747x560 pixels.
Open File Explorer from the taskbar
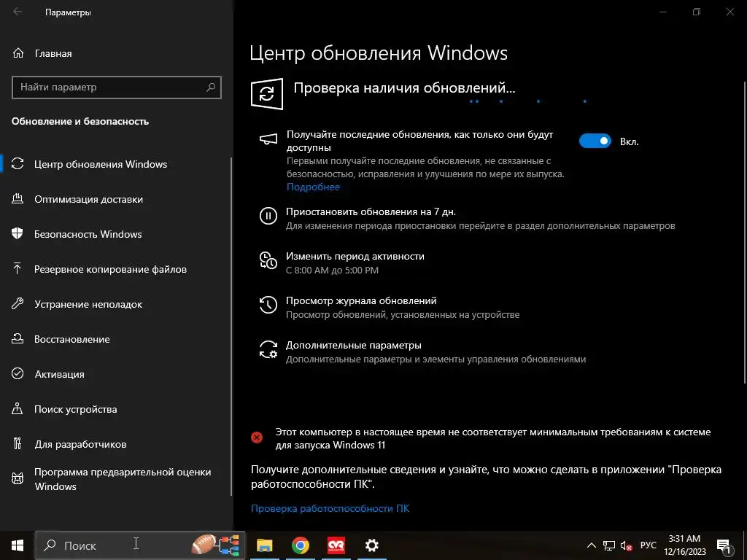coord(264,545)
